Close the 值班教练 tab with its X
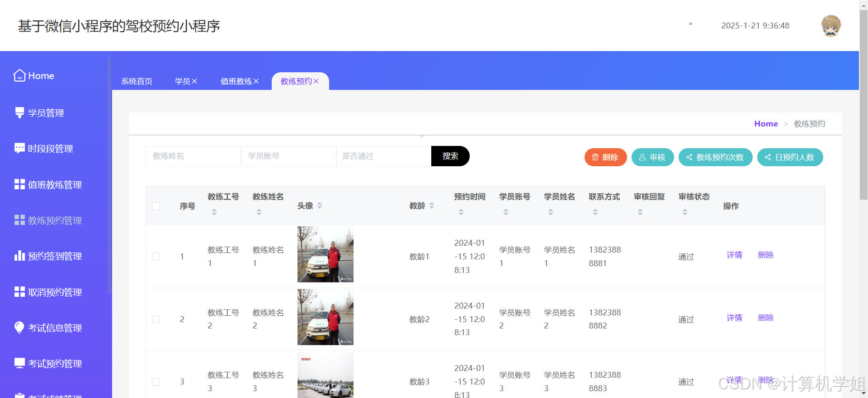 point(256,81)
